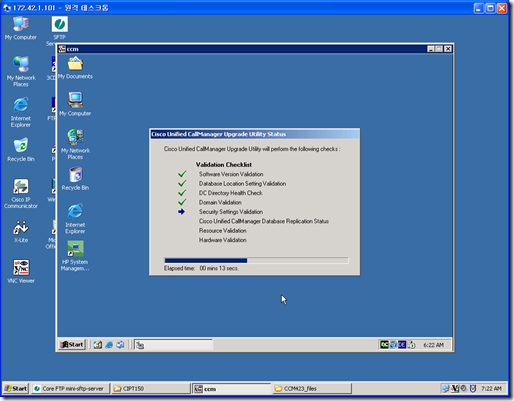Launch Internet Explorer in ccm window
Image resolution: width=514 pixels, height=401 pixels.
point(75,218)
